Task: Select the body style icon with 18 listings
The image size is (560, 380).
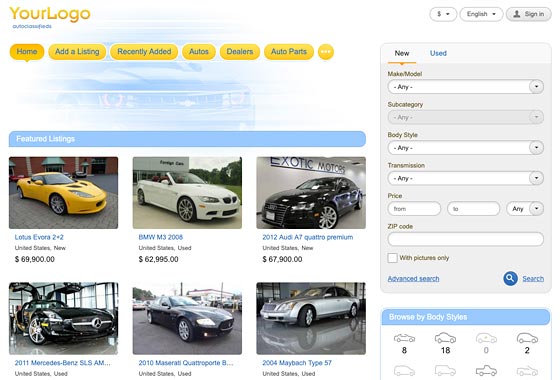Action: point(445,338)
